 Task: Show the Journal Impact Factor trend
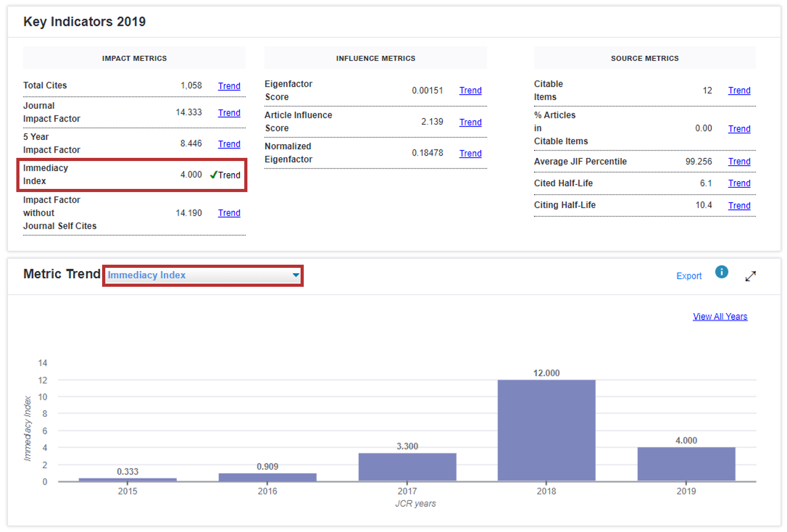(229, 113)
